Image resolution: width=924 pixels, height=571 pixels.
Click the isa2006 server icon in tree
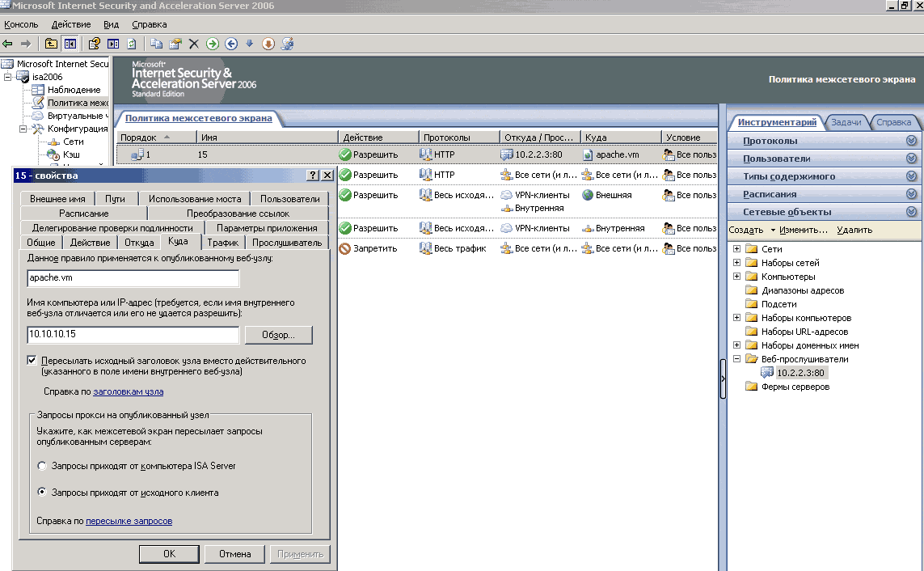[x=23, y=77]
